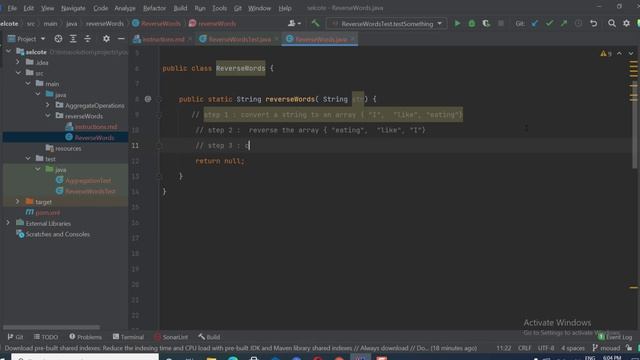This screenshot has height=360, width=640.
Task: Expand the .idea folder
Action: [18, 62]
